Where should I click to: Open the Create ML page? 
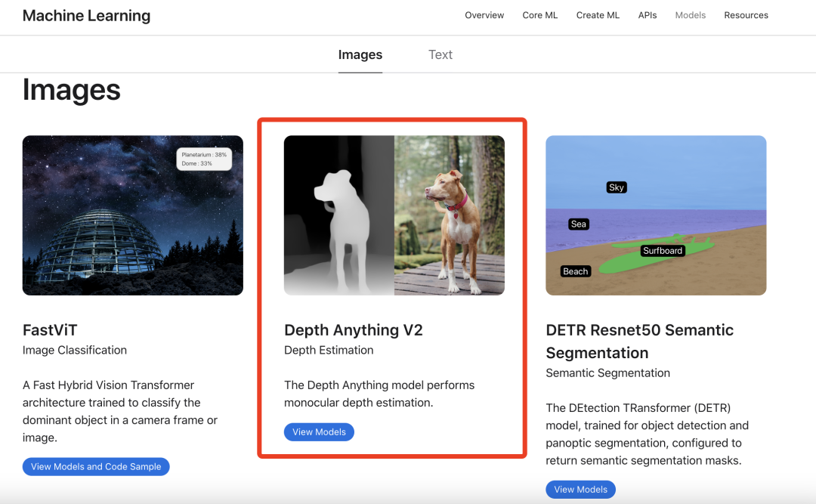tap(598, 15)
